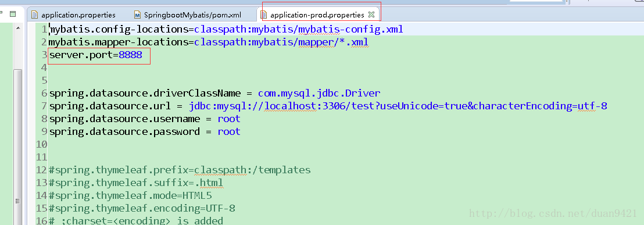
Task: Click the classpath:mybatis/mapper/*.xml value
Action: point(281,42)
